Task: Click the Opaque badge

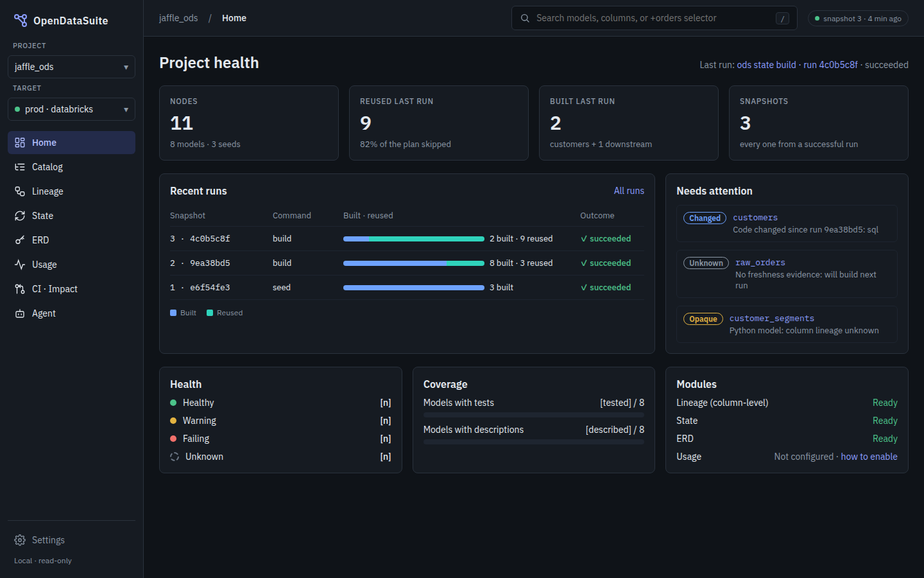Action: tap(703, 319)
